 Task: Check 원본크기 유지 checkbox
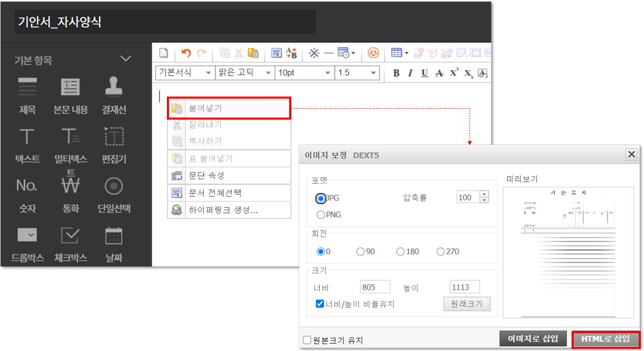[308, 340]
